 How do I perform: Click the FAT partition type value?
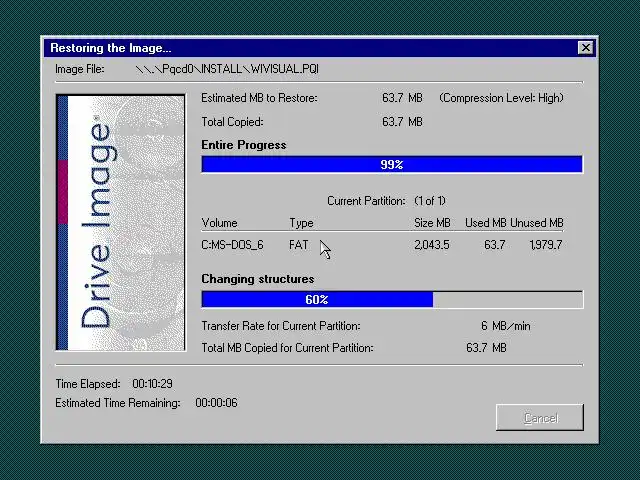pyautogui.click(x=298, y=245)
